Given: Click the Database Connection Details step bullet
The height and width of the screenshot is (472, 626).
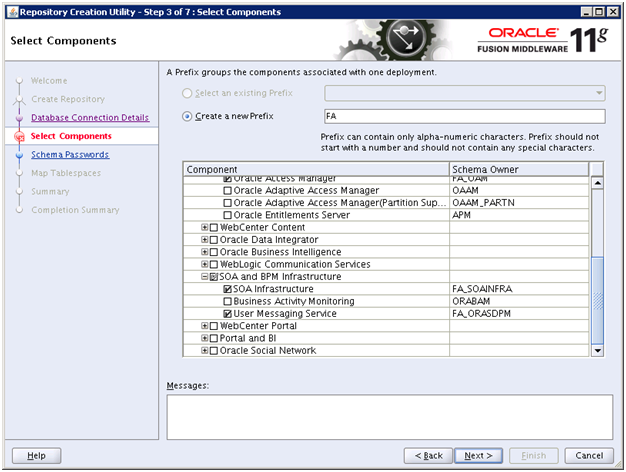Looking at the screenshot, I should pyautogui.click(x=19, y=118).
